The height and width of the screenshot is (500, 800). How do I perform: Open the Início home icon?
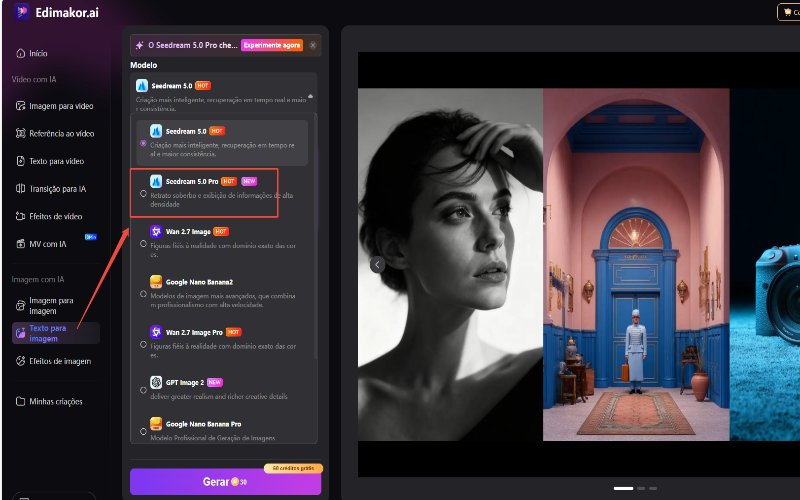(x=20, y=53)
